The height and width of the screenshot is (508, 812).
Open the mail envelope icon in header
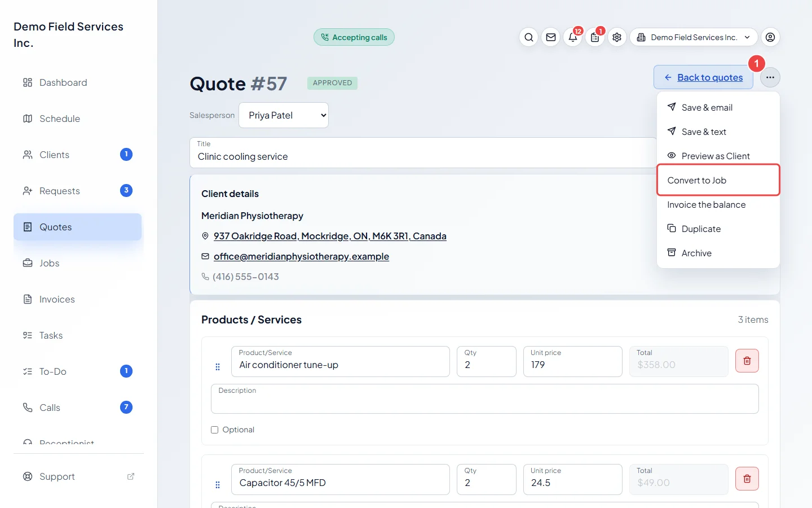click(x=551, y=37)
